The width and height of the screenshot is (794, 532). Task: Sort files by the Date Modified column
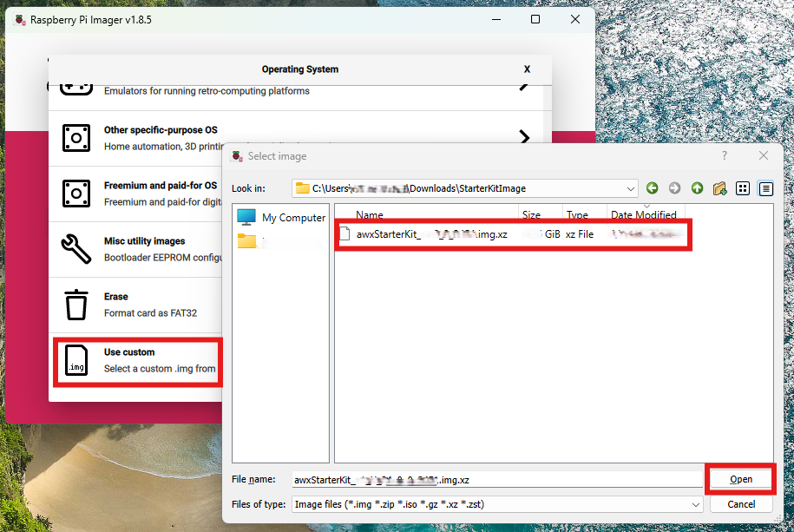click(x=646, y=214)
